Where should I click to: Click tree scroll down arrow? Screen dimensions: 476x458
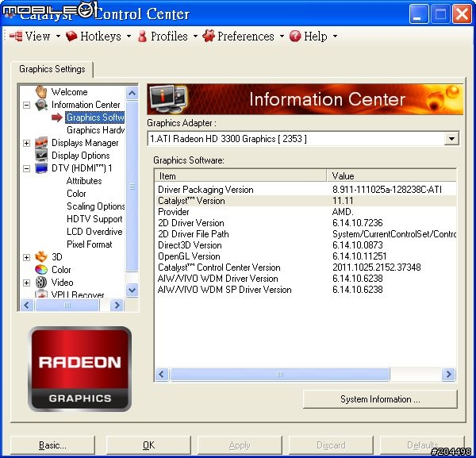coord(132,291)
